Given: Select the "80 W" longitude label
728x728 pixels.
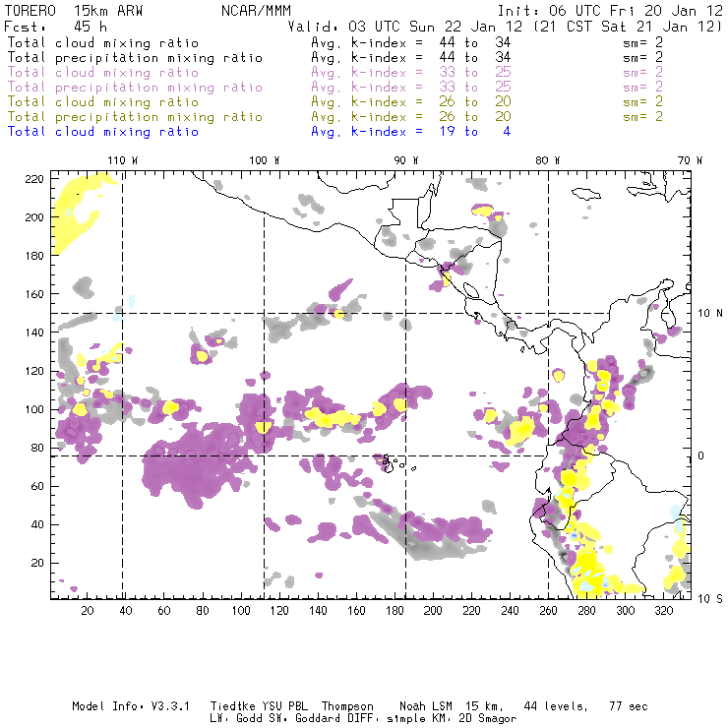Looking at the screenshot, I should (548, 160).
